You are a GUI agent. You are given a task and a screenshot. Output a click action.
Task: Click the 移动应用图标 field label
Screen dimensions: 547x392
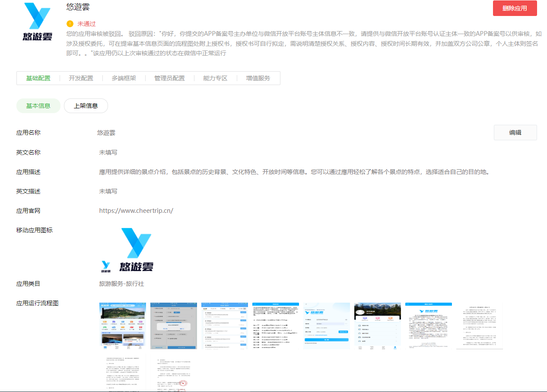point(35,230)
